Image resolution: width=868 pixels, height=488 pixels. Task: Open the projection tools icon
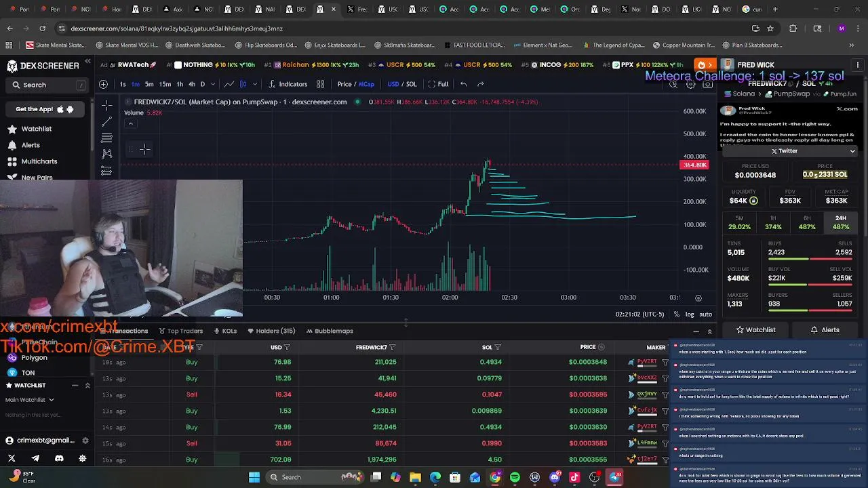point(106,171)
